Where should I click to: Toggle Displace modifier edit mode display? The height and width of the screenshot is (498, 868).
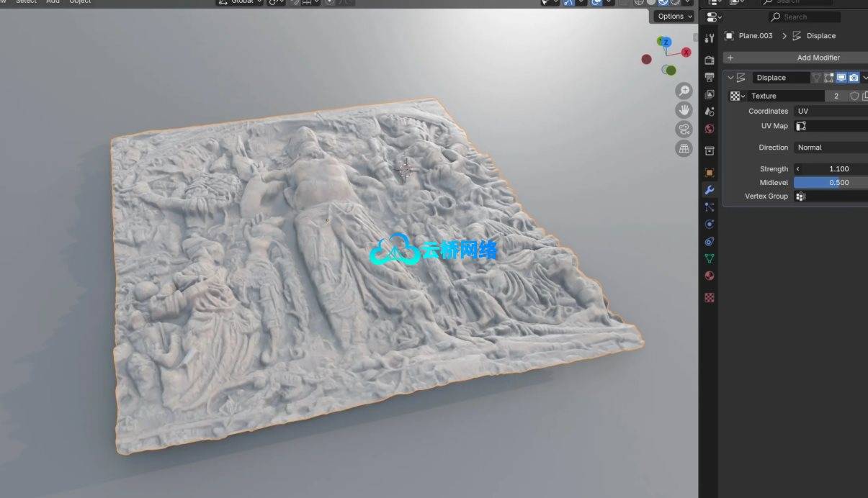[828, 78]
